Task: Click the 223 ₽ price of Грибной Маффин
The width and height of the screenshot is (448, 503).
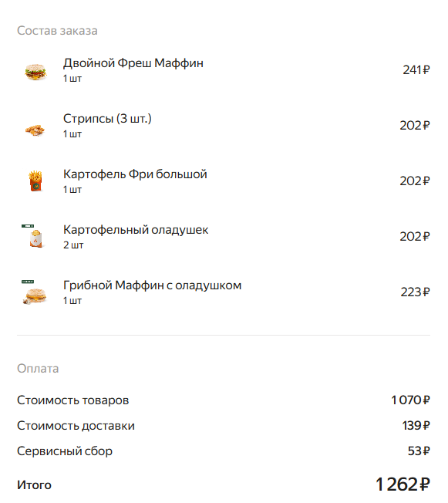Action: pos(415,292)
